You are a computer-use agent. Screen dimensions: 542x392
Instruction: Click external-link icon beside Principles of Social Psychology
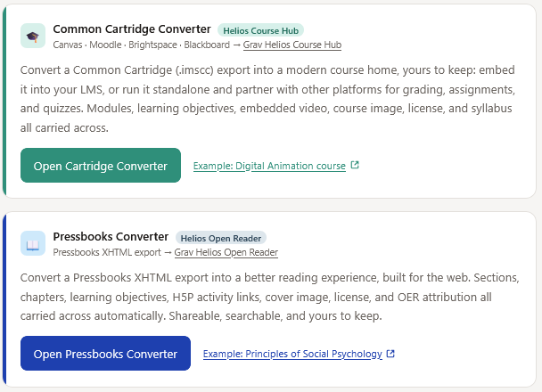(x=390, y=354)
